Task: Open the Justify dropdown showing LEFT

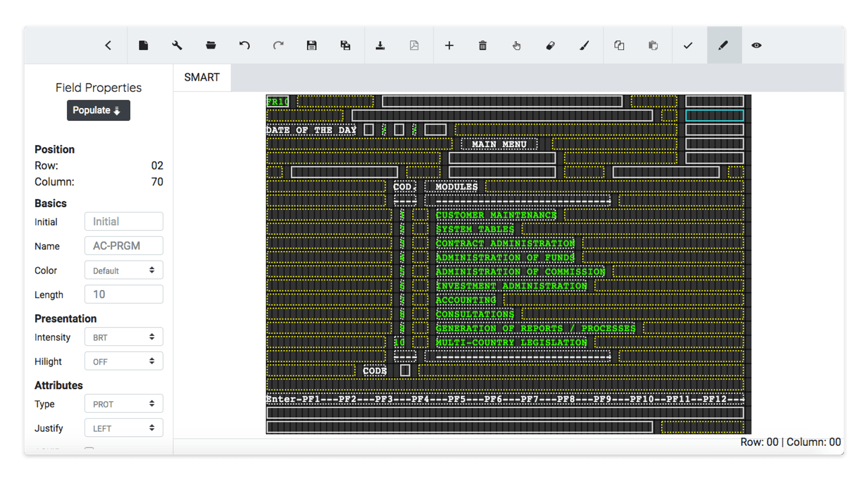Action: pos(124,427)
